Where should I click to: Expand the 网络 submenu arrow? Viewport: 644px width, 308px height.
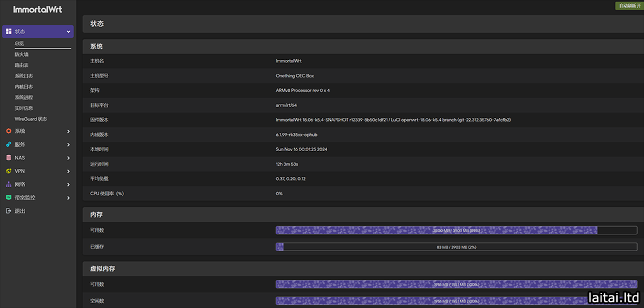68,184
